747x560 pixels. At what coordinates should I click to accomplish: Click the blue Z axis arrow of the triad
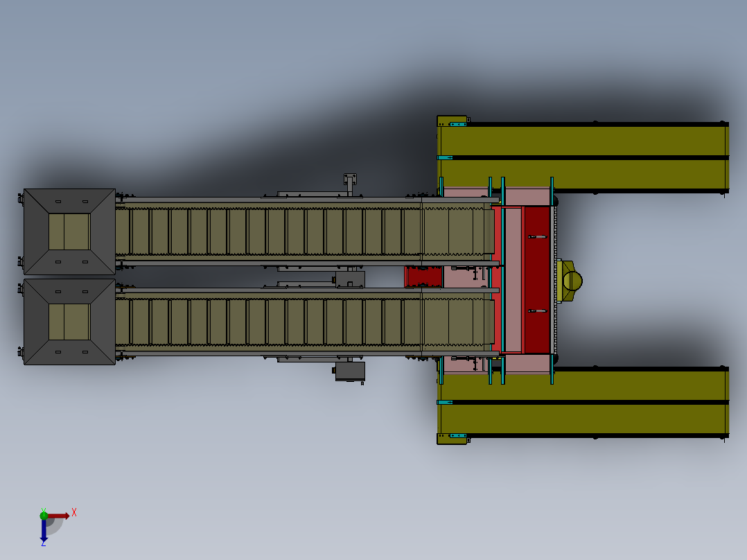point(44,531)
